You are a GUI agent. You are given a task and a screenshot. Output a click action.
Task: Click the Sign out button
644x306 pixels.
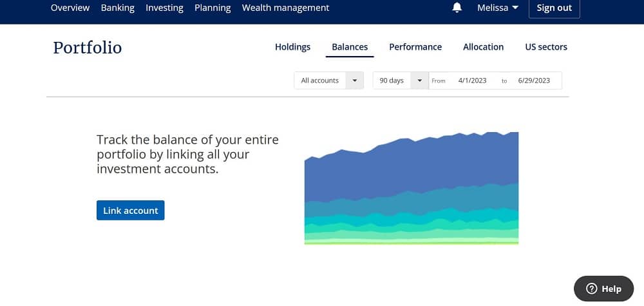(x=554, y=8)
